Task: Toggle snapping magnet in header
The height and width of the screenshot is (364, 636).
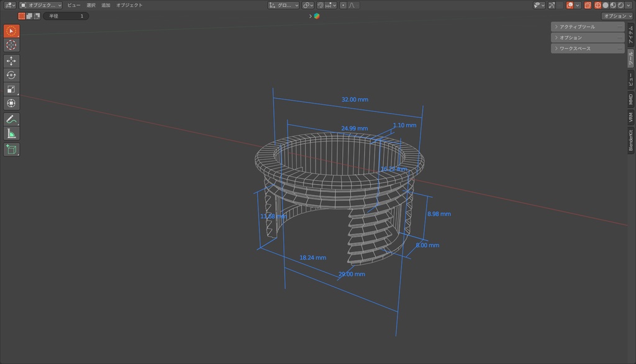Action: click(x=321, y=5)
